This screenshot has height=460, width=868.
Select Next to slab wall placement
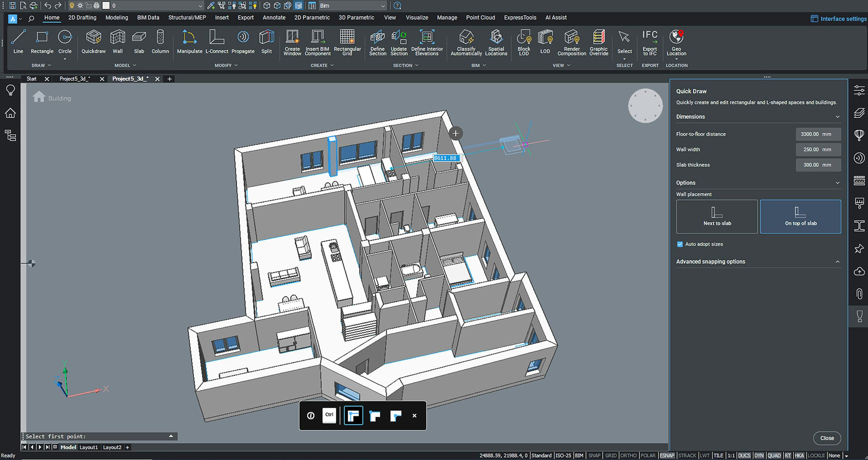pos(717,216)
